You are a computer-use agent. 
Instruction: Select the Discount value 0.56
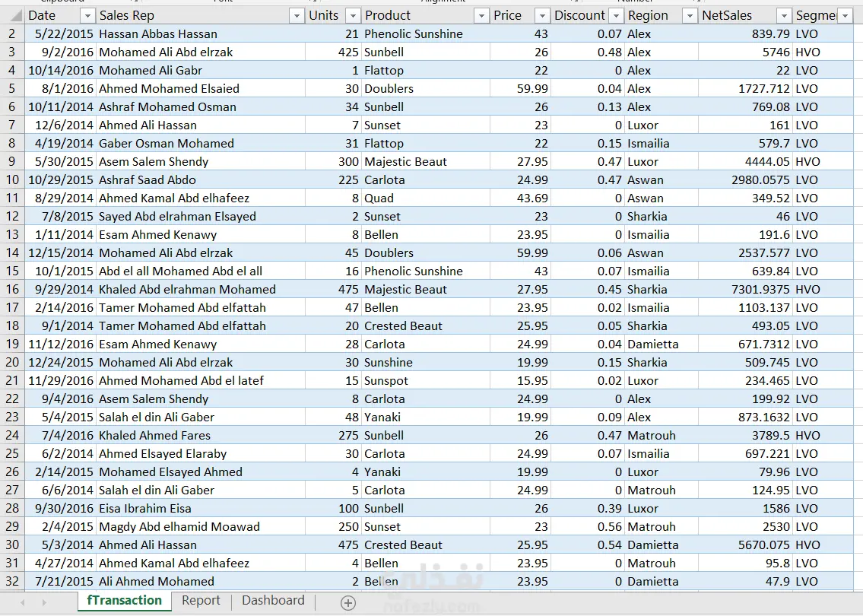588,526
